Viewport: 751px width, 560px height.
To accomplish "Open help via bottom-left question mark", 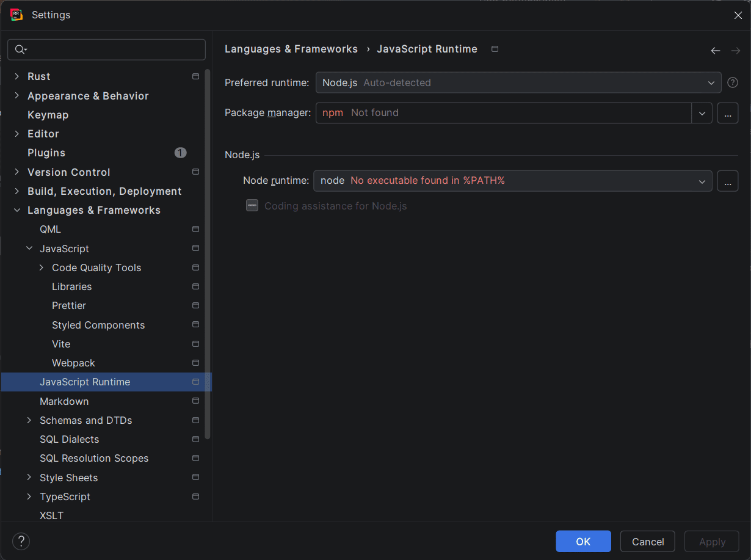I will (x=21, y=541).
